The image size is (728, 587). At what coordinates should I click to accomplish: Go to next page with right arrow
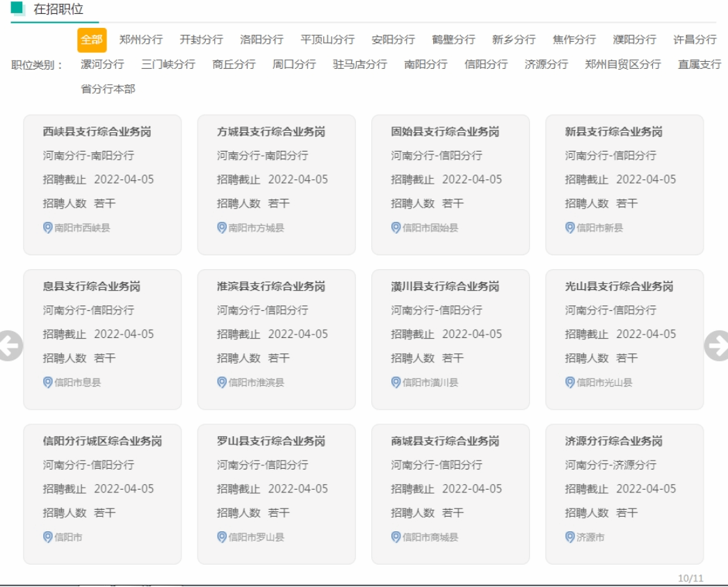[717, 346]
